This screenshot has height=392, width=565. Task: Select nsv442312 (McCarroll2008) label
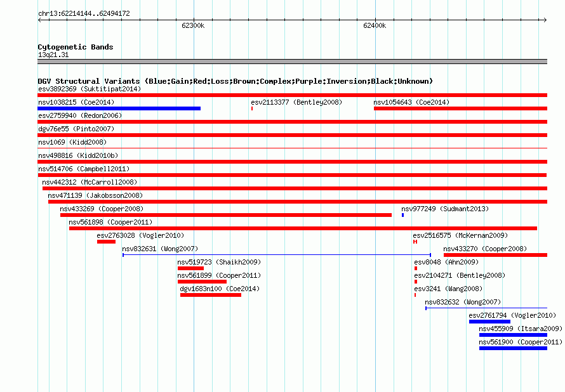90,182
